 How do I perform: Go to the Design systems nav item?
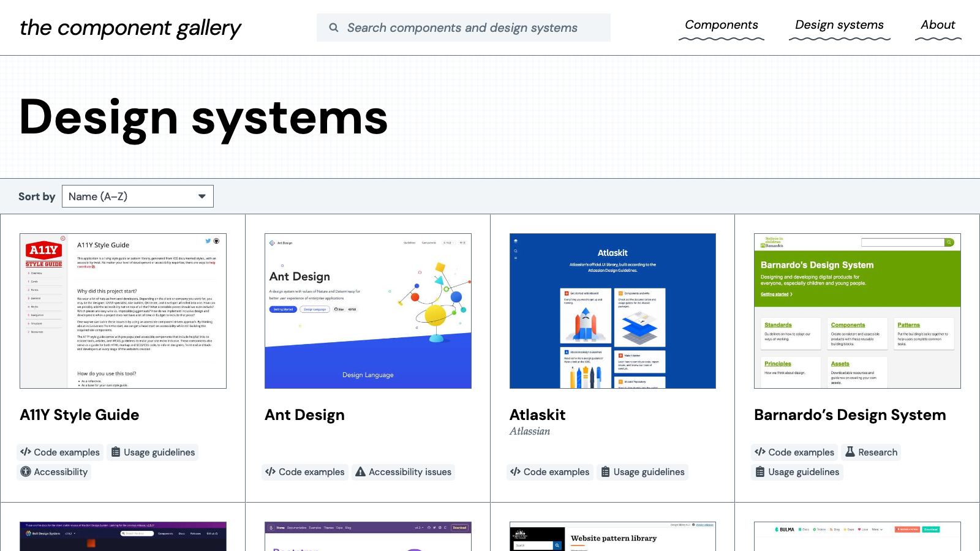pyautogui.click(x=839, y=25)
